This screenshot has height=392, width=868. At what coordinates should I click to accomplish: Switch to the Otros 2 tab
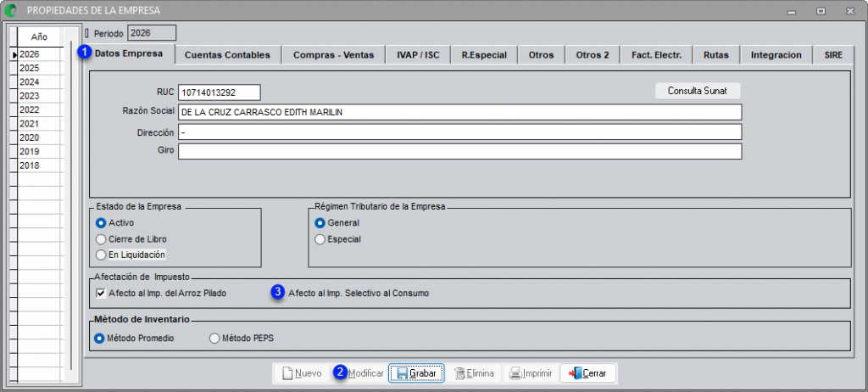coord(593,55)
